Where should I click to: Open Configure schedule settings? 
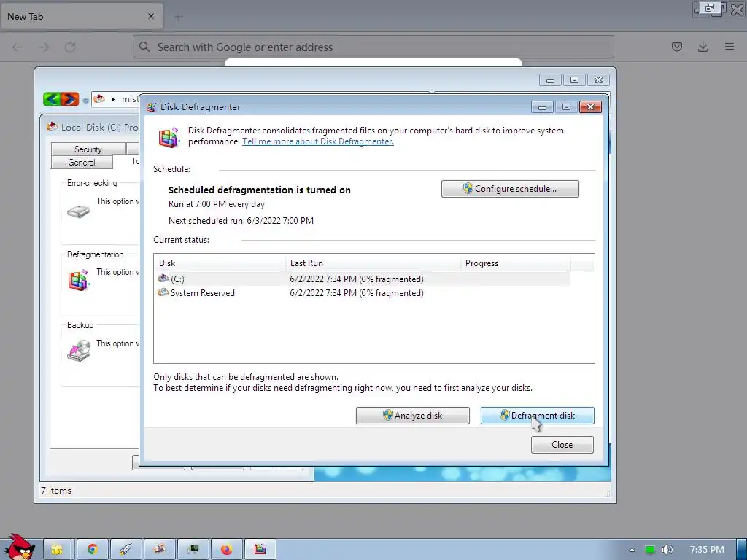point(510,189)
